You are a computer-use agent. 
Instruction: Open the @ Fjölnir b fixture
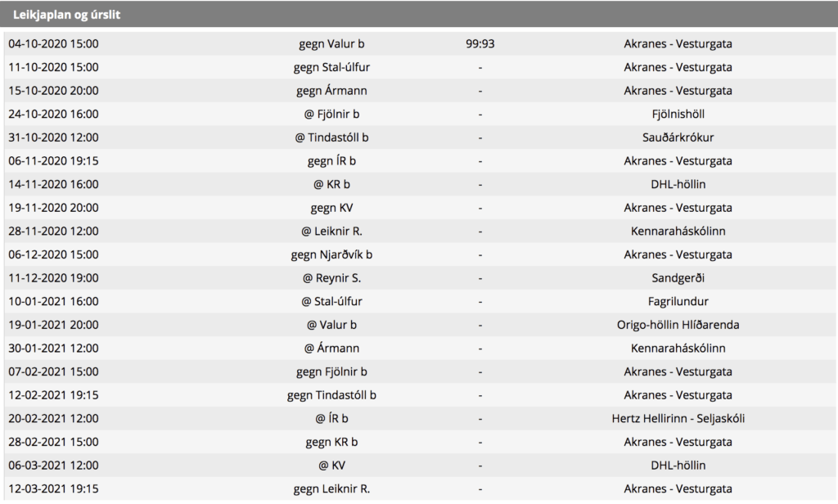click(x=331, y=114)
